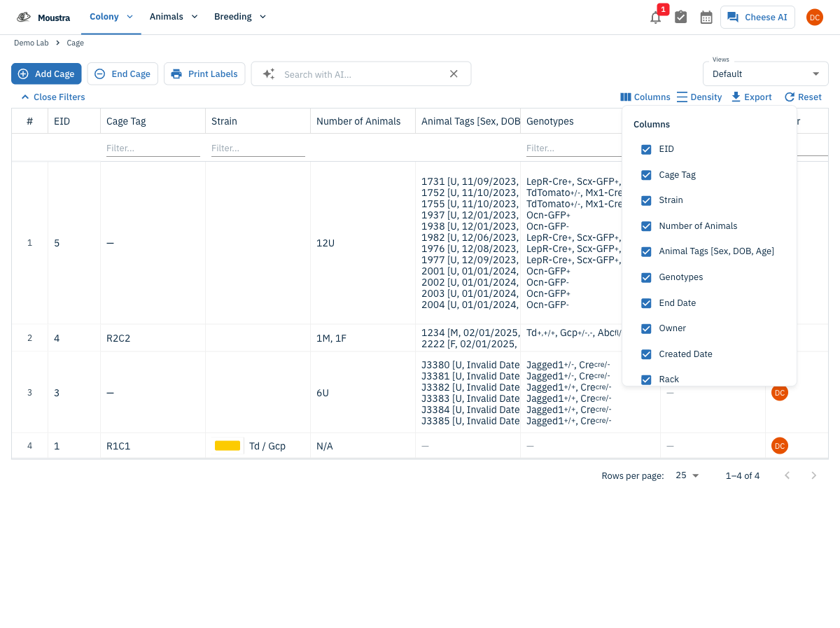The height and width of the screenshot is (628, 840).
Task: Toggle the Created Date column checkbox
Action: pyautogui.click(x=646, y=354)
